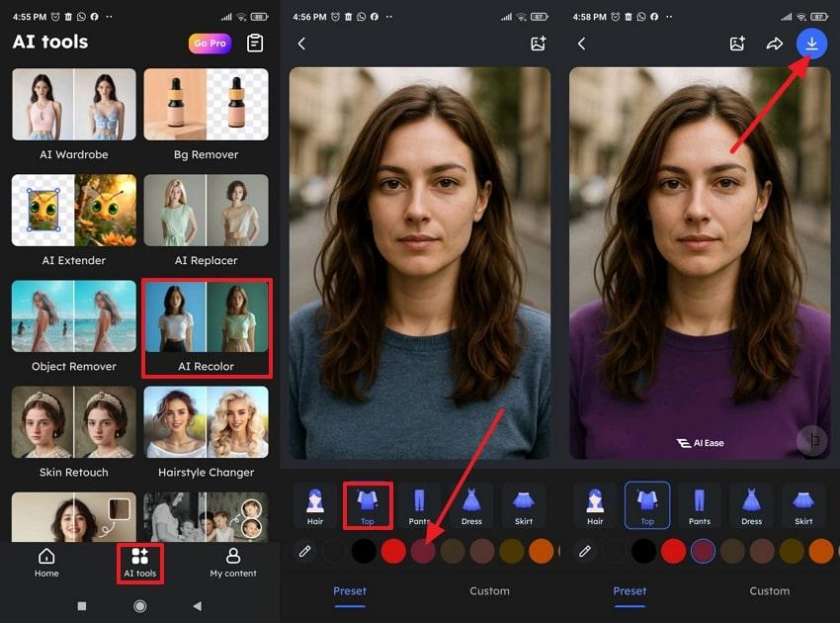Open the AI Recolor tool thumbnail
The image size is (840, 623).
click(x=207, y=316)
